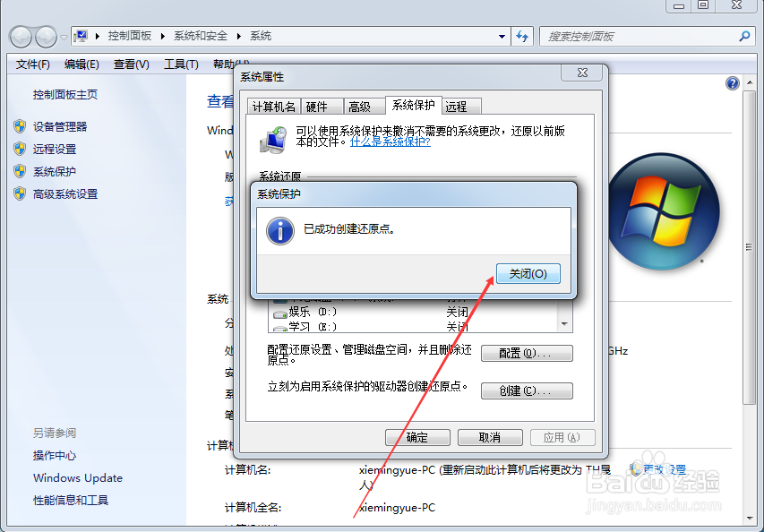Screen dimensions: 764x532
Task: Open 文件(F) menu
Action: pos(32,64)
